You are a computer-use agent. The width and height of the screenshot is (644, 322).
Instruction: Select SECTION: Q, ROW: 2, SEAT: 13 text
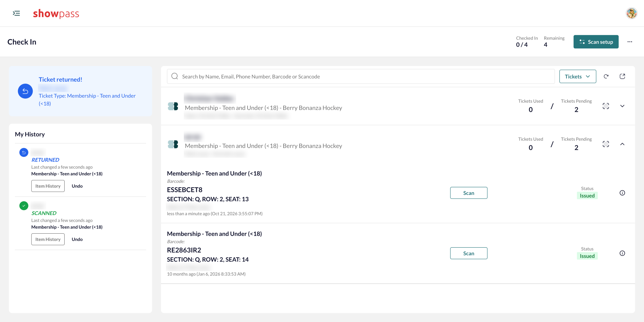coord(207,199)
